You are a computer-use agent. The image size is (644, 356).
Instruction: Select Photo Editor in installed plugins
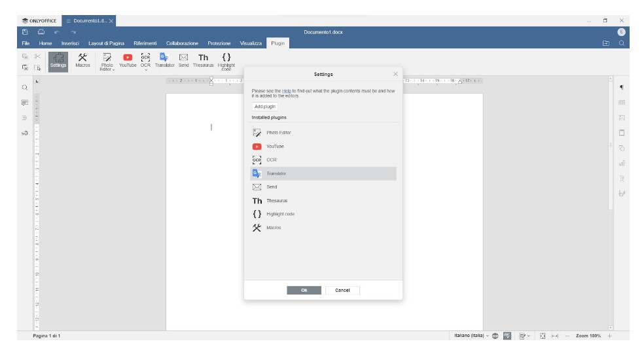[323, 133]
